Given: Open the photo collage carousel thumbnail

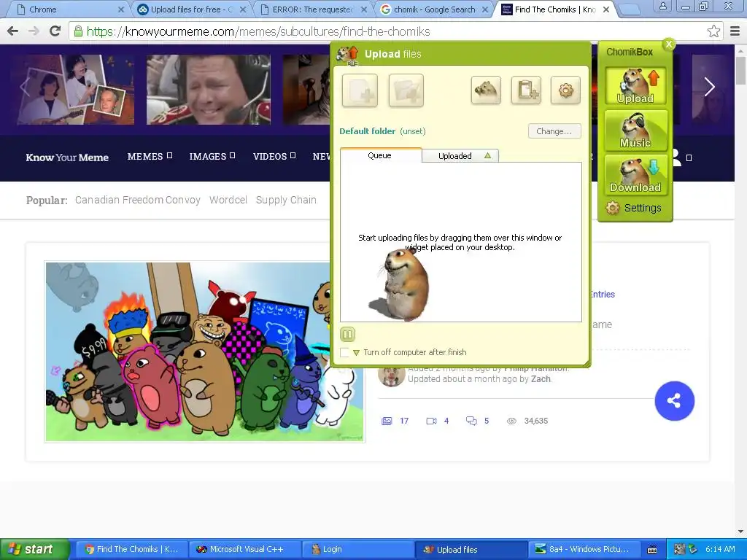Looking at the screenshot, I should pos(76,90).
